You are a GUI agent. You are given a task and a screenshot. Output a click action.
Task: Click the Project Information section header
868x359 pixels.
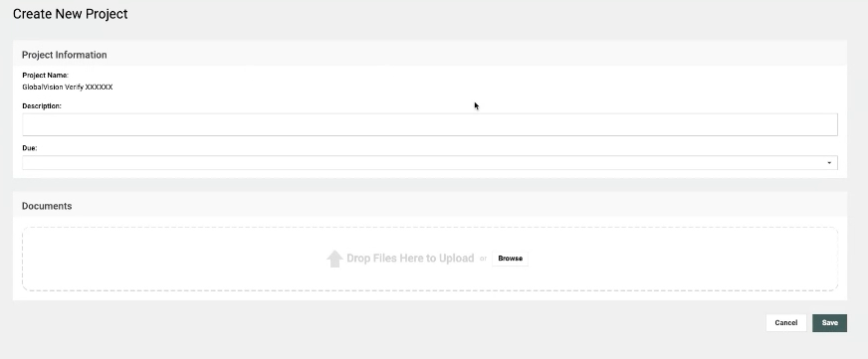pos(65,55)
